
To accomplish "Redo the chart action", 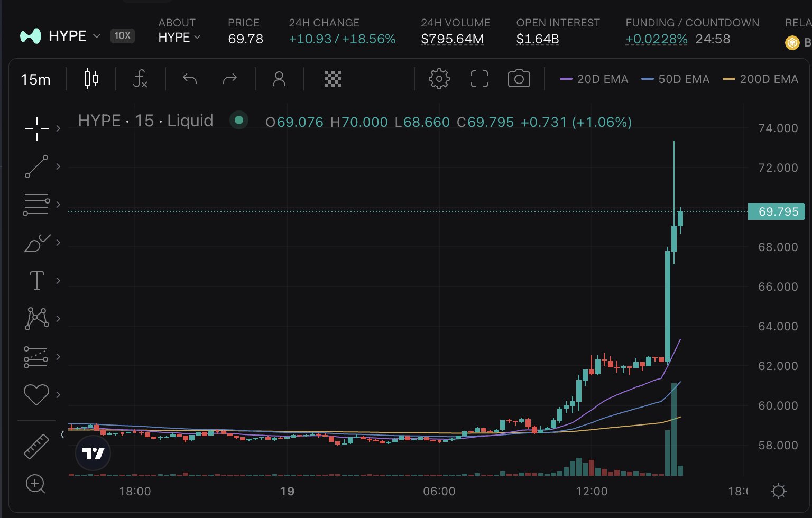I will [x=229, y=79].
